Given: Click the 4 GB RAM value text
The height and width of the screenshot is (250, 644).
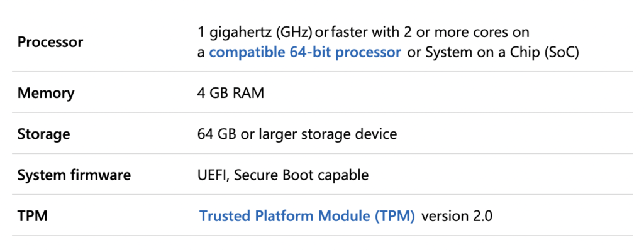Looking at the screenshot, I should pyautogui.click(x=230, y=93).
